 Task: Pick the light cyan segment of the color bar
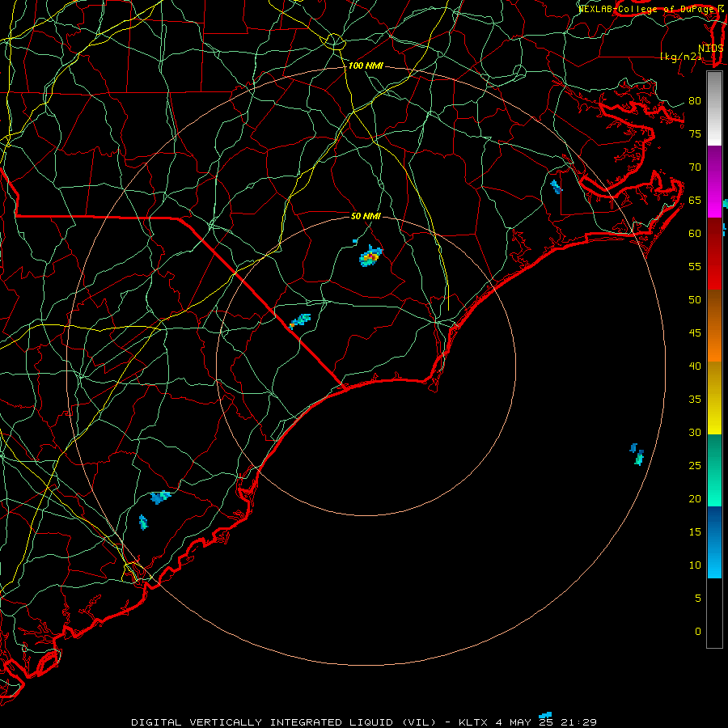point(714,561)
